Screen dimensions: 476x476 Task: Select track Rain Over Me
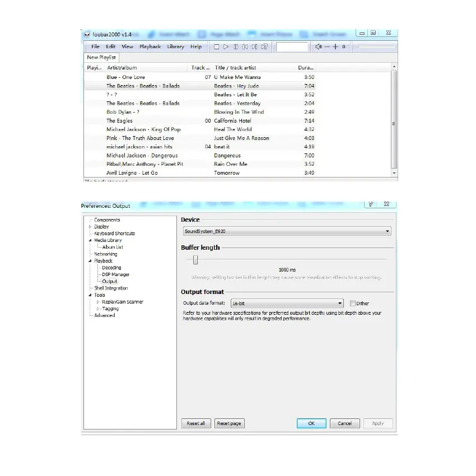200,164
